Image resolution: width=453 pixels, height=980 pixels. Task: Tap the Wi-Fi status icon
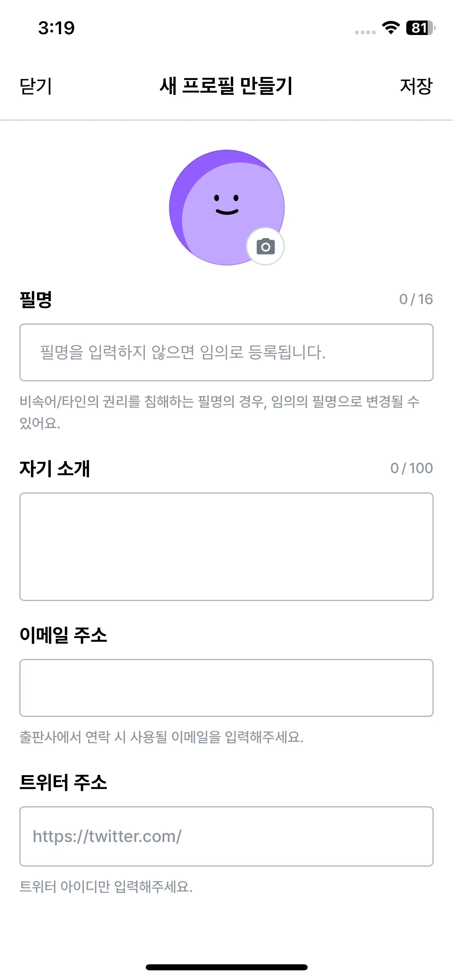[x=391, y=28]
